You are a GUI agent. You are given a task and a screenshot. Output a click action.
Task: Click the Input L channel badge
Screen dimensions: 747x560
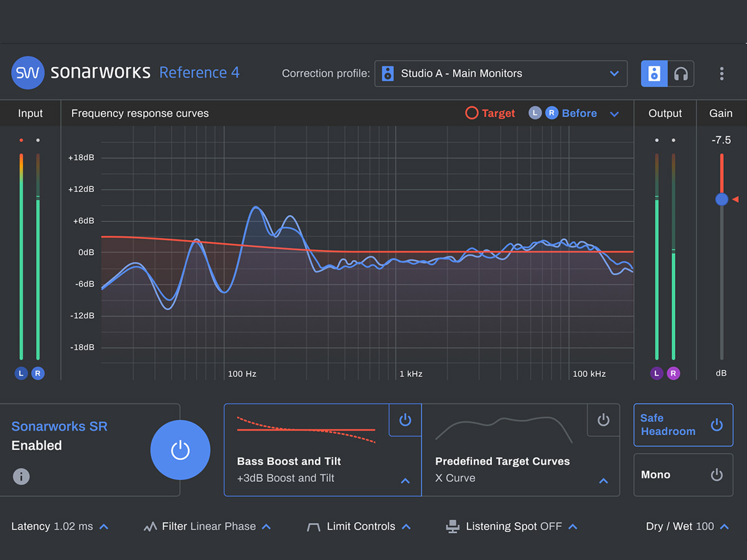[x=21, y=373]
